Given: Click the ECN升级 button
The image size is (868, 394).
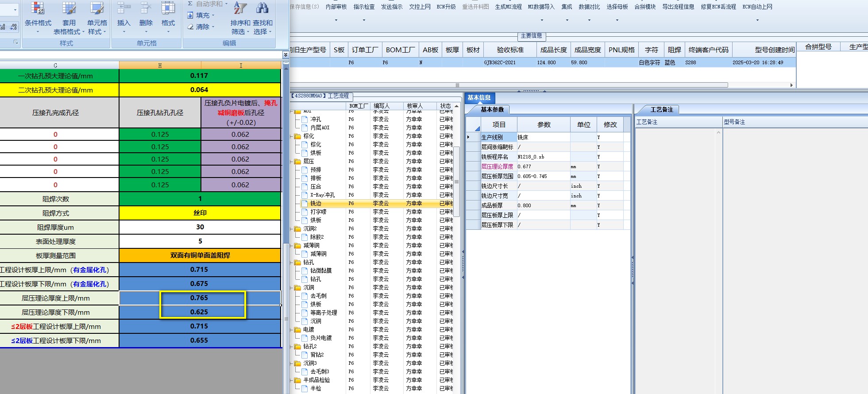Looking at the screenshot, I should tap(446, 7).
